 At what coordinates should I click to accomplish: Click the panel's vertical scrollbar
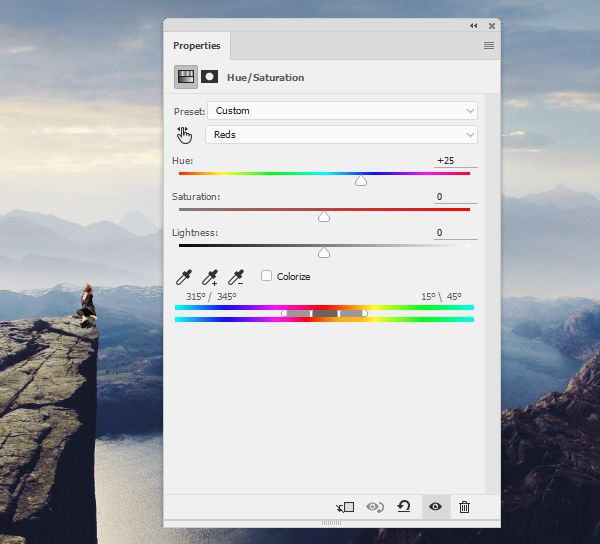[492, 293]
